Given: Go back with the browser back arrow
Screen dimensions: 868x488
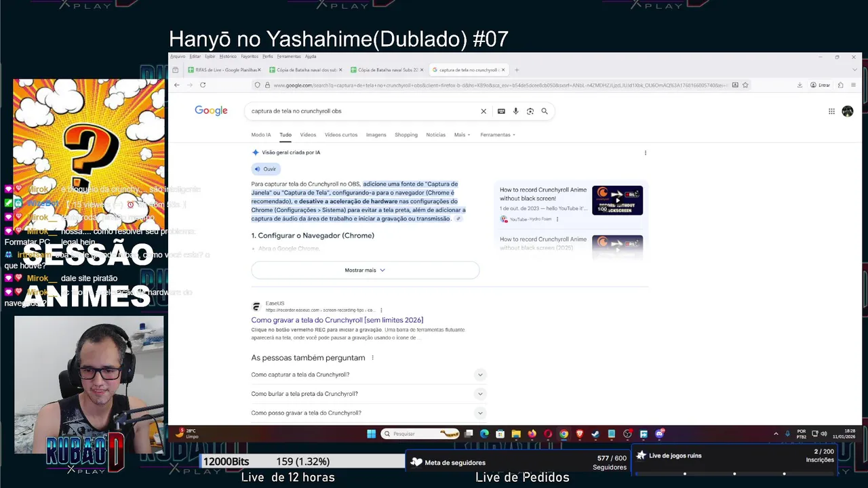Looking at the screenshot, I should 176,85.
